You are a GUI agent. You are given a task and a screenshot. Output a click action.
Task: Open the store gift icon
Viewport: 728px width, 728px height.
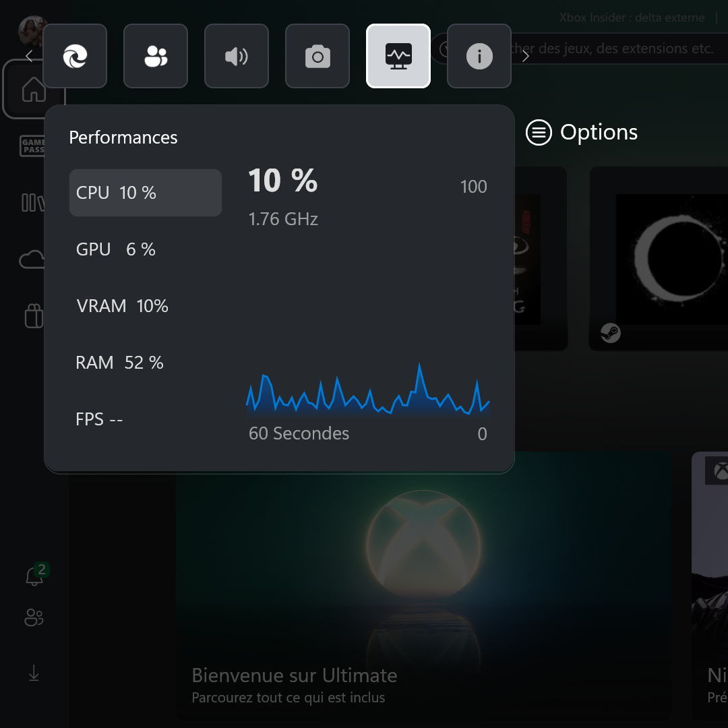point(34,315)
